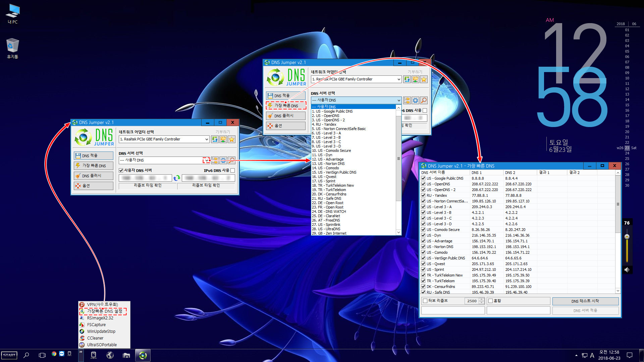
Task: Click refresh adapter icon in top DNS Jumper window
Action: 407,79
